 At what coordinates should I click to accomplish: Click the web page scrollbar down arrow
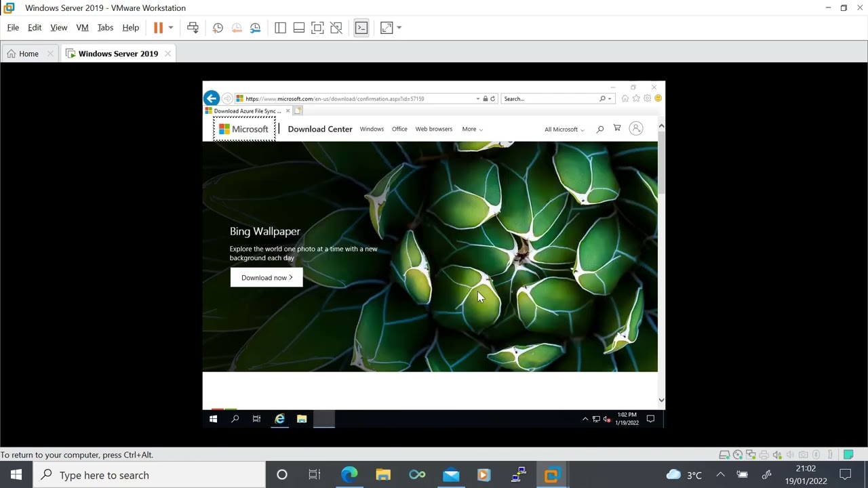pos(661,401)
